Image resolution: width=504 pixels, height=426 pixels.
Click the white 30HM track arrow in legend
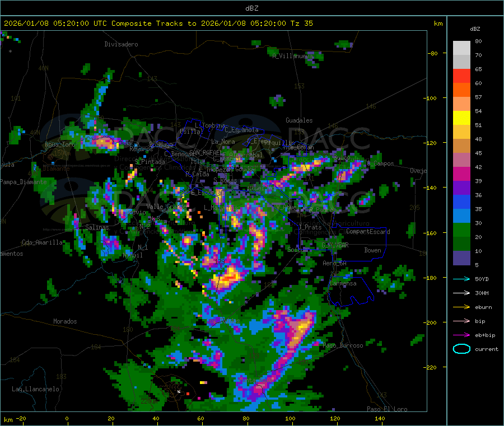(461, 293)
